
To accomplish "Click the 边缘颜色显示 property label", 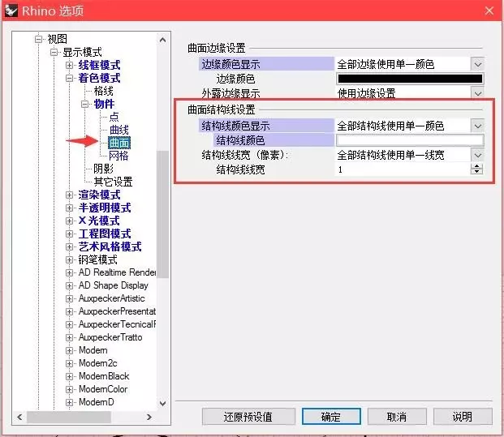I will click(266, 65).
